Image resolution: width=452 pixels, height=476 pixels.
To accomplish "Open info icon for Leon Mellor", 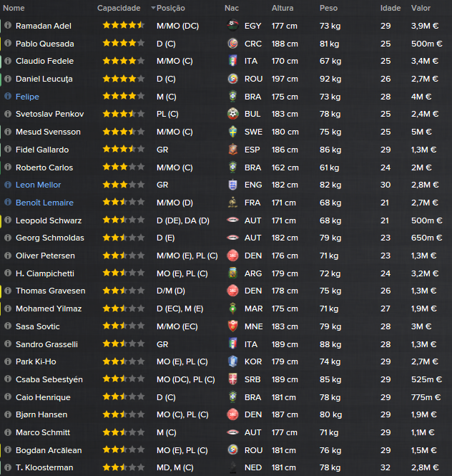I will [x=8, y=184].
